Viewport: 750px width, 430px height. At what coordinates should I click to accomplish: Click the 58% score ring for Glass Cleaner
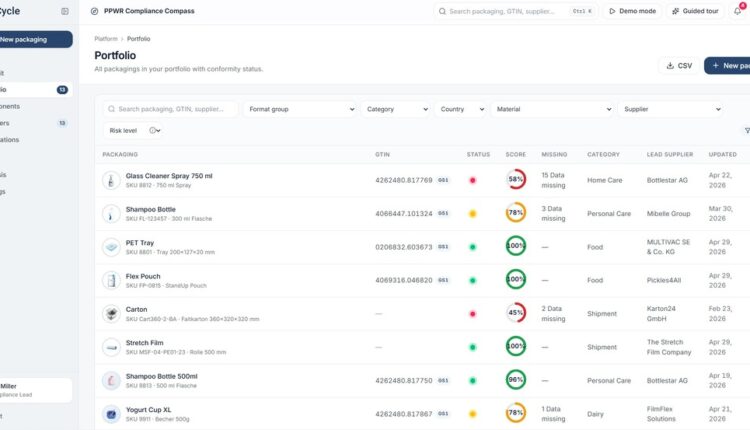click(x=516, y=179)
